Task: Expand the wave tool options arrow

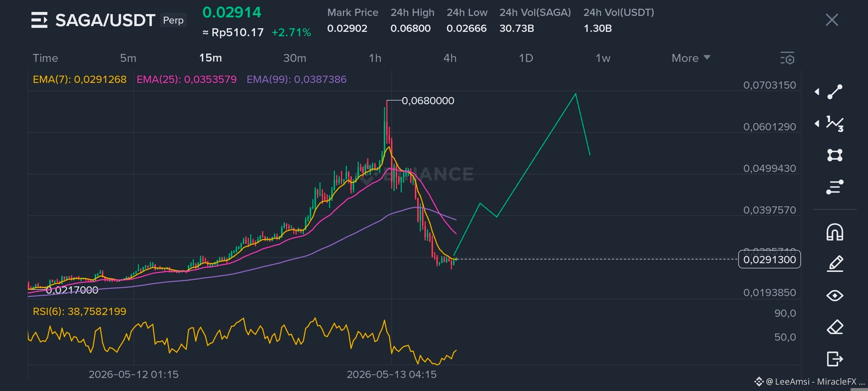Action: 817,124
